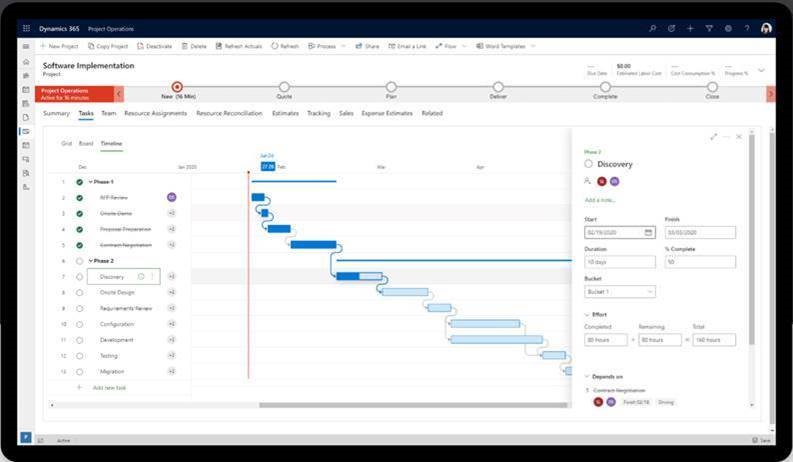Collapse the Effort section
The height and width of the screenshot is (462, 793).
(x=587, y=314)
